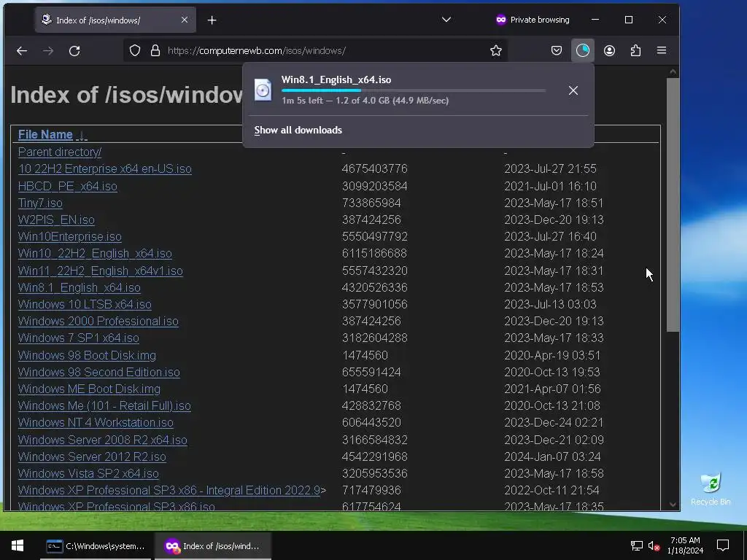Show all downloads

[x=298, y=130]
